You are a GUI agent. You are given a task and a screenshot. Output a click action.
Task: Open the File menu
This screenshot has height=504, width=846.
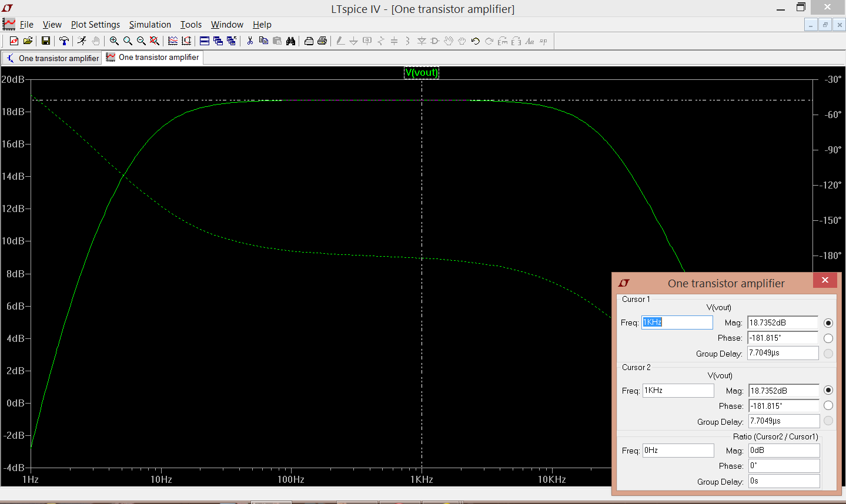click(x=26, y=25)
